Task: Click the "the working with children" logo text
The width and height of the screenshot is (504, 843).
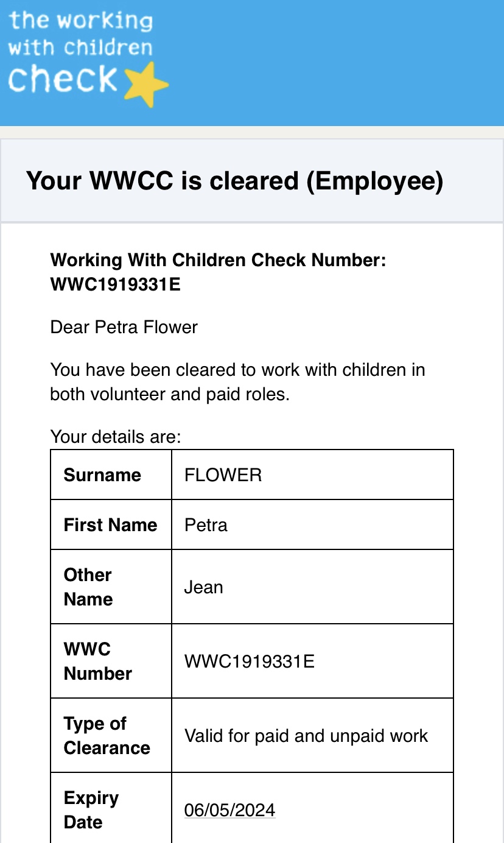Action: [x=80, y=34]
